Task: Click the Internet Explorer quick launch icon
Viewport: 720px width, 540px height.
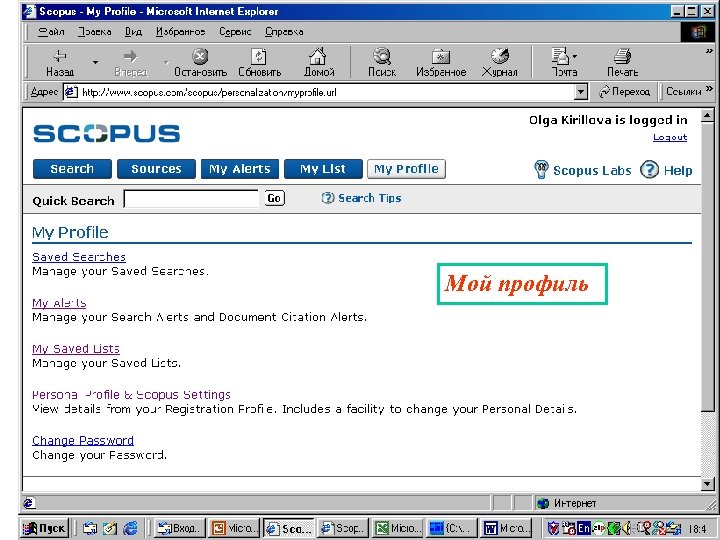Action: click(x=130, y=529)
